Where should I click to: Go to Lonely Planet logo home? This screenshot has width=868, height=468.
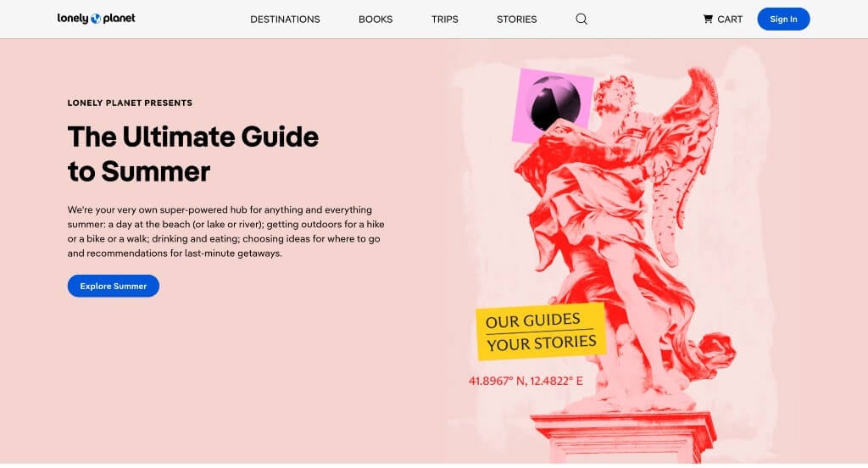97,19
